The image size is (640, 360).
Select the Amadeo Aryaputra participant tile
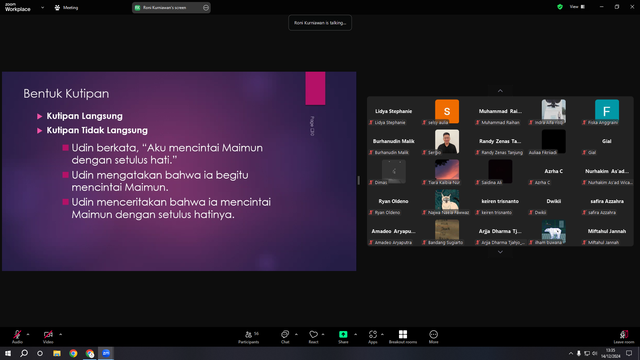click(393, 231)
